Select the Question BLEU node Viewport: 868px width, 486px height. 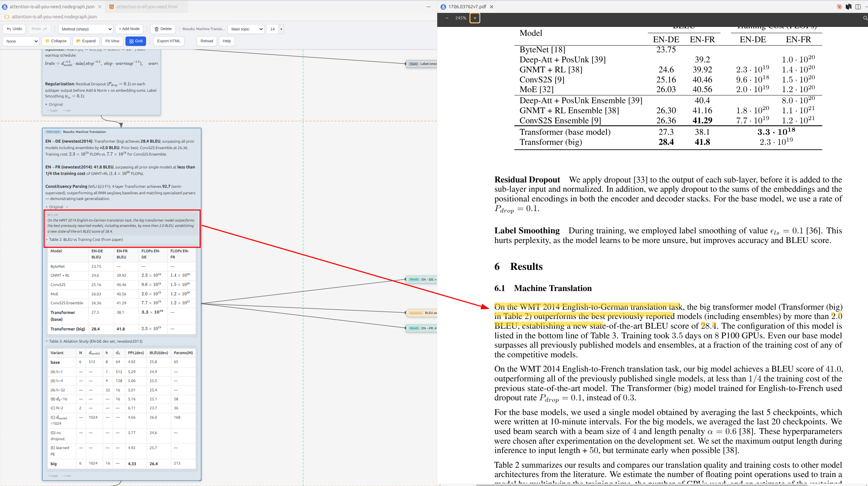[x=421, y=313]
